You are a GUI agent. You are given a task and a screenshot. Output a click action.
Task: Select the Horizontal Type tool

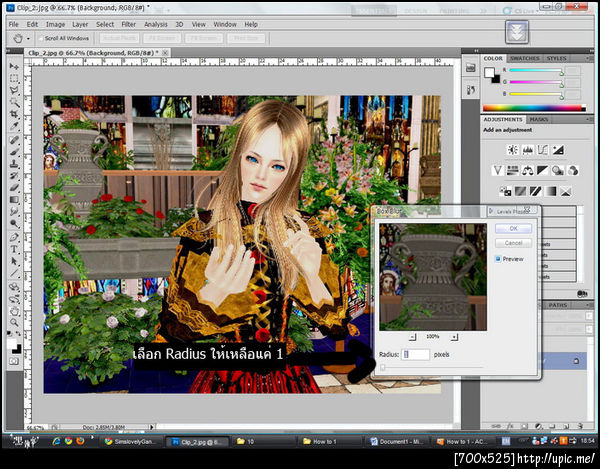tap(14, 249)
